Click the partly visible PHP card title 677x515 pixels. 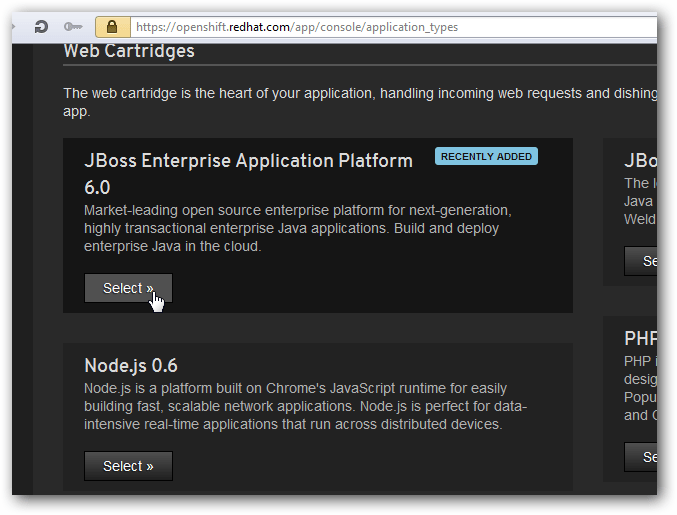[641, 338]
